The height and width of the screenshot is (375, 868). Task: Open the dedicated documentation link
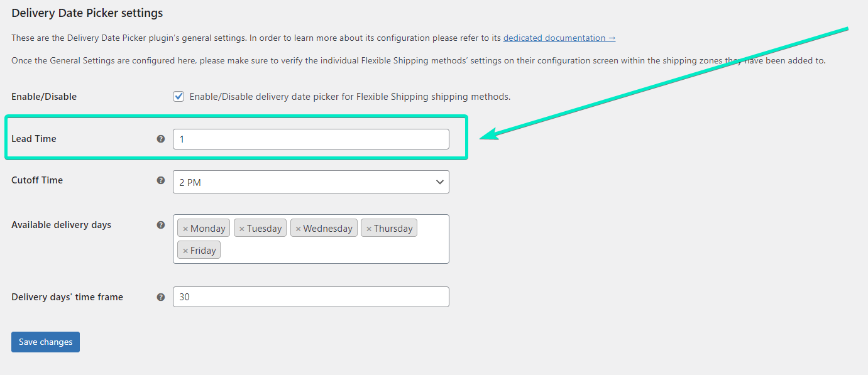coord(559,38)
